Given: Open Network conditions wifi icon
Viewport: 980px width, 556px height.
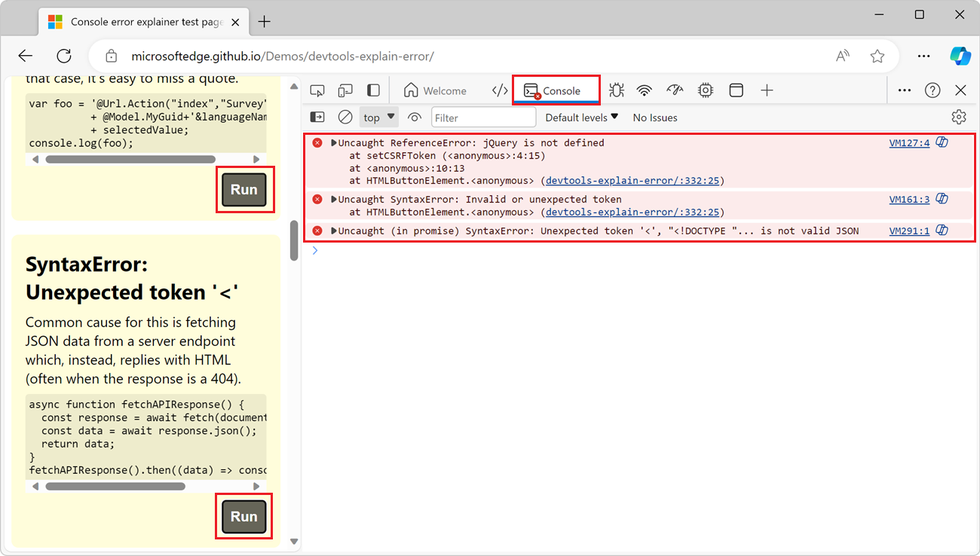Looking at the screenshot, I should pyautogui.click(x=644, y=90).
